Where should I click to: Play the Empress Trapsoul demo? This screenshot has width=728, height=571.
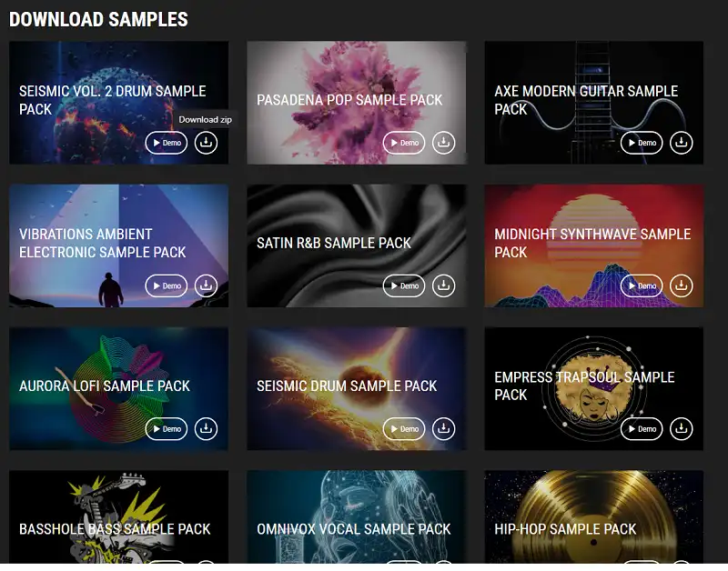[x=642, y=428]
